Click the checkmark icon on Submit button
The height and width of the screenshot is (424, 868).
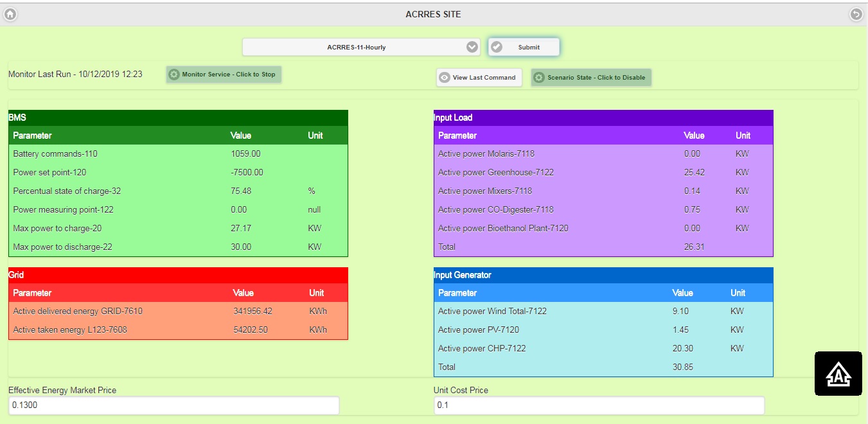(x=497, y=47)
